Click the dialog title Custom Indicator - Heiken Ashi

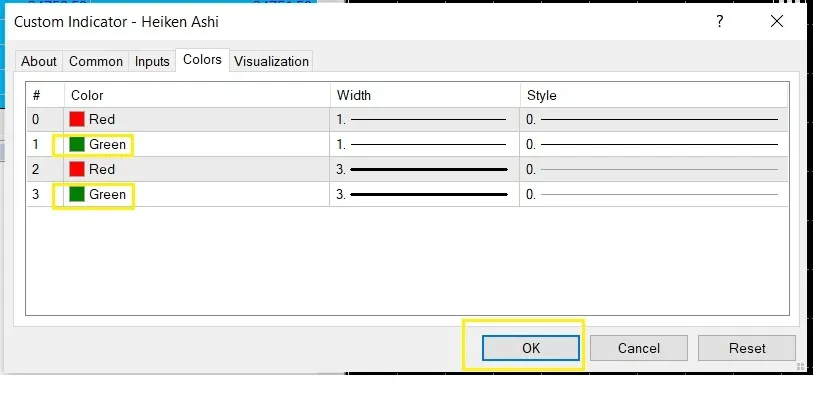tap(116, 22)
